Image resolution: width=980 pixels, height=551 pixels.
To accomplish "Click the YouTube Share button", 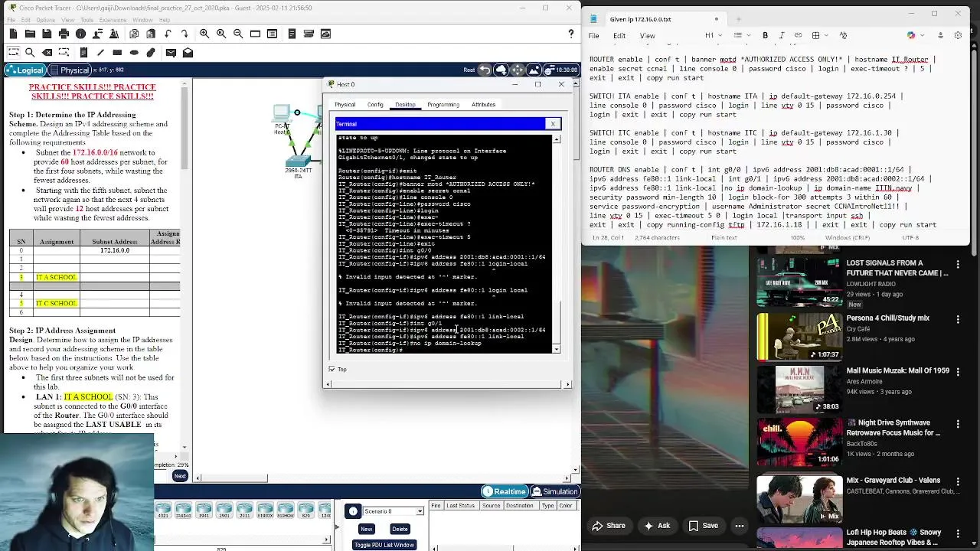I will click(x=608, y=526).
